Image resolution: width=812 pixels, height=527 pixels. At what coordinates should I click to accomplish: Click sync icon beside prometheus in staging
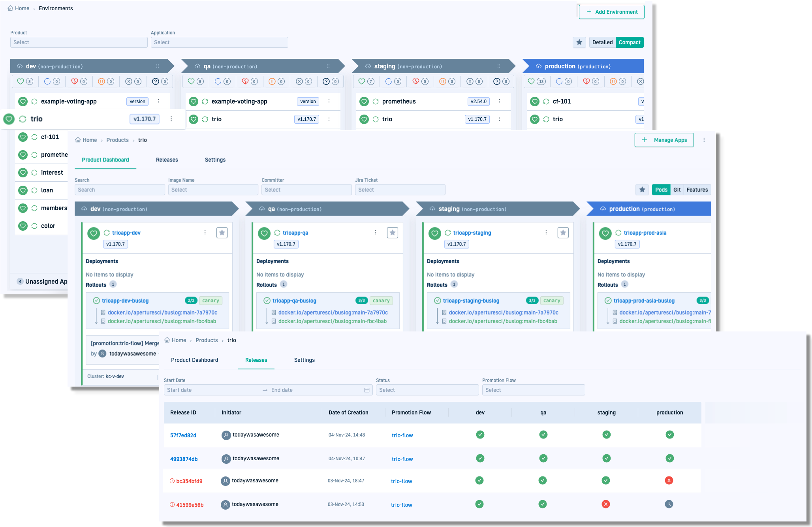(x=376, y=102)
